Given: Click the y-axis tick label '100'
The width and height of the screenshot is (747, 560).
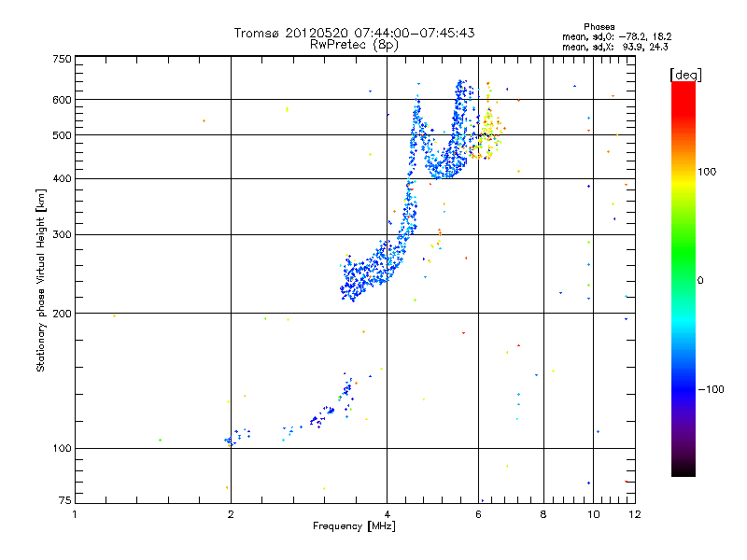Looking at the screenshot, I should [x=62, y=449].
